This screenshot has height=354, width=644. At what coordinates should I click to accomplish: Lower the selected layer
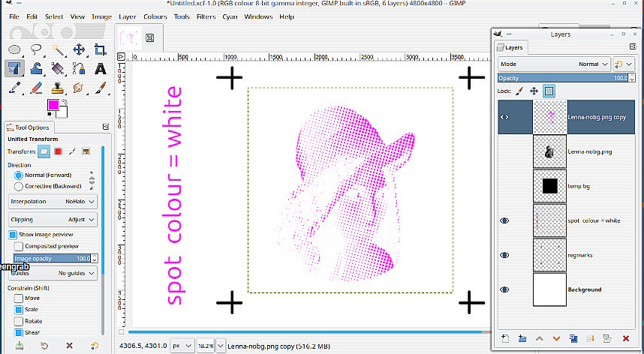556,338
